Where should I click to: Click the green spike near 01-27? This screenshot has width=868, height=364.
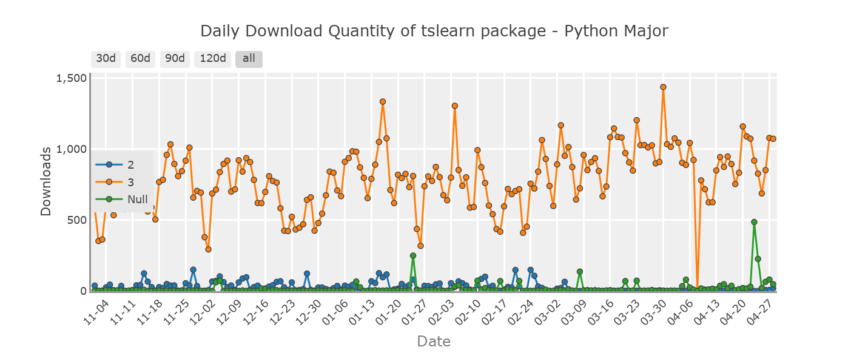414,256
